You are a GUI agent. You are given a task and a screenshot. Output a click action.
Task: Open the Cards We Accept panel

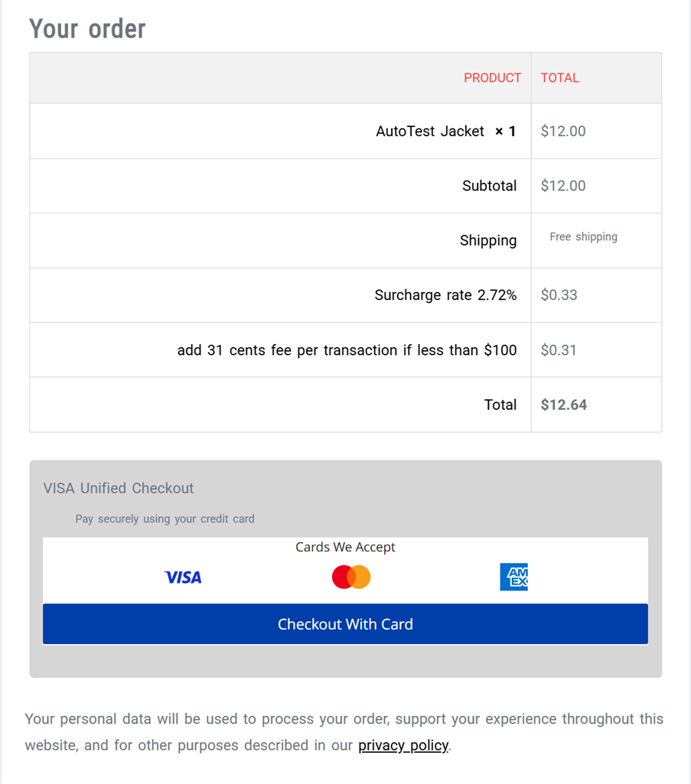[x=345, y=547]
